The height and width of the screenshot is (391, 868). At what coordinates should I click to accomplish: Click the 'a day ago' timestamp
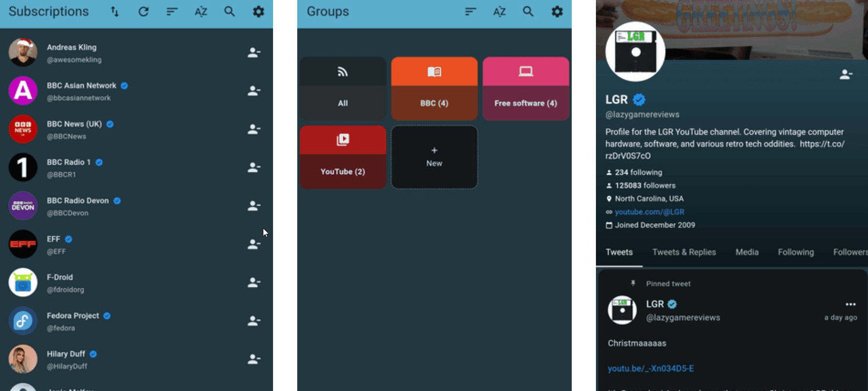pos(840,317)
